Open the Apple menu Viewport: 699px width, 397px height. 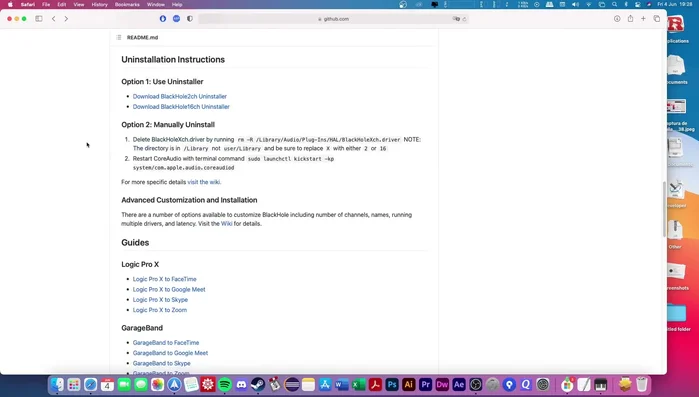[x=10, y=4]
